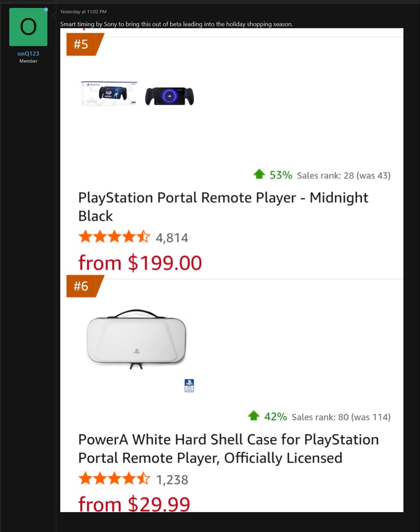This screenshot has width=420, height=532.
Task: Click the star rating above the $199.00 price
Action: coord(114,238)
